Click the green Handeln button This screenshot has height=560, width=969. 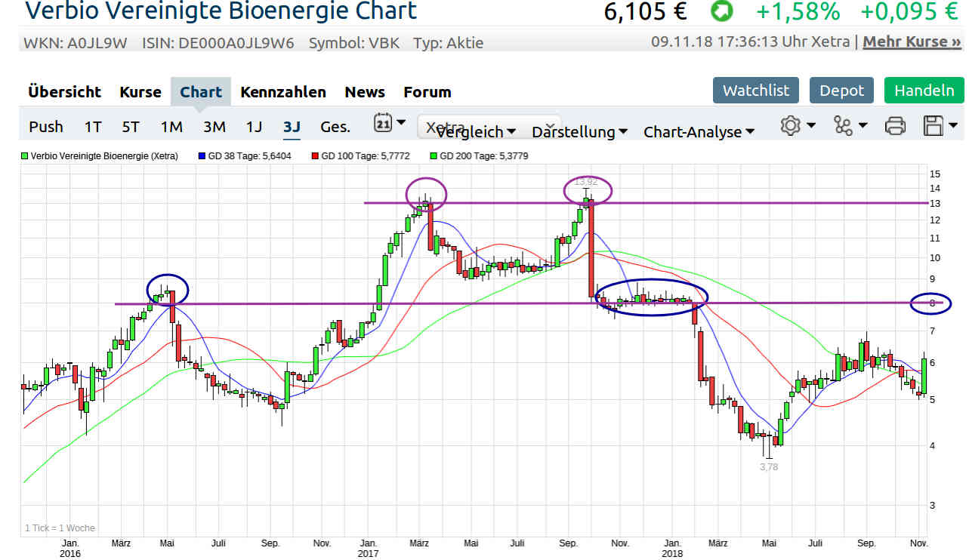(924, 91)
